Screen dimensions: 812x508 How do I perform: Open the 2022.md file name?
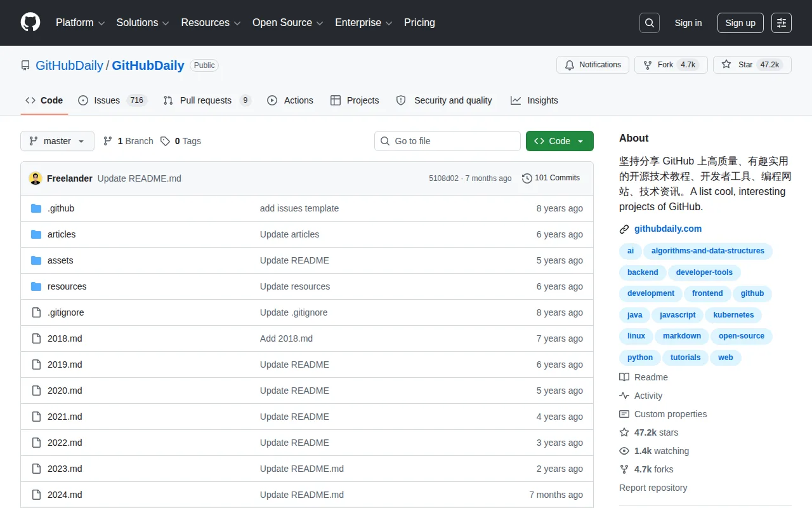(x=65, y=443)
